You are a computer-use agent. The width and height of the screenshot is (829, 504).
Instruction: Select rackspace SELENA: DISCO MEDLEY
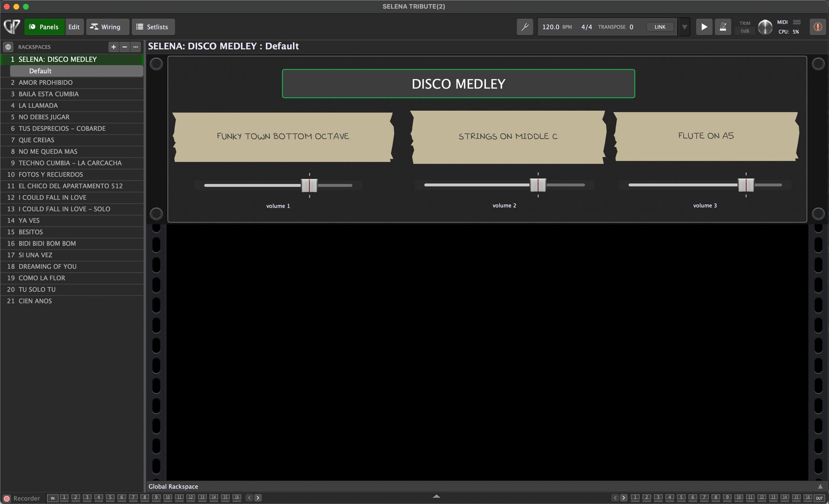pyautogui.click(x=72, y=59)
